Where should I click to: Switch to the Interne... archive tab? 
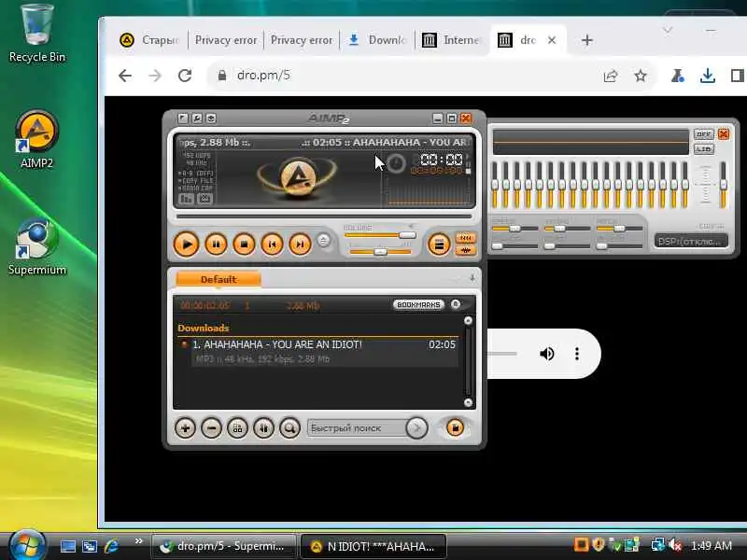click(x=451, y=40)
